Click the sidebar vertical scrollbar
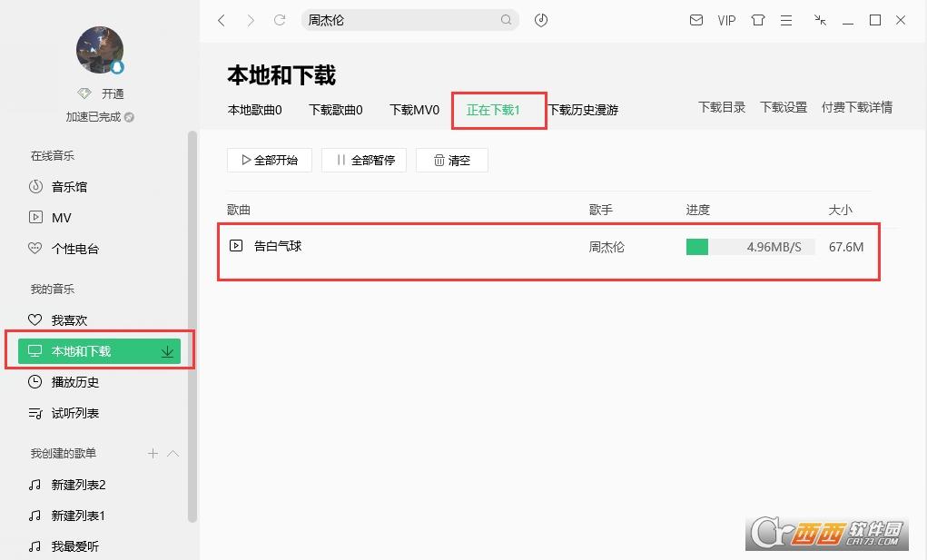The height and width of the screenshot is (560, 927). 192,327
